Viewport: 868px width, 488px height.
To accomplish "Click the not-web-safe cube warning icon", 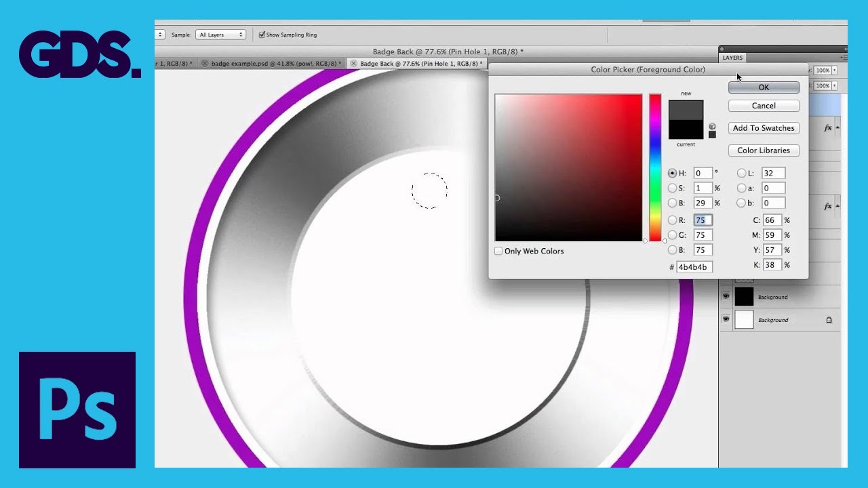I will 712,126.
